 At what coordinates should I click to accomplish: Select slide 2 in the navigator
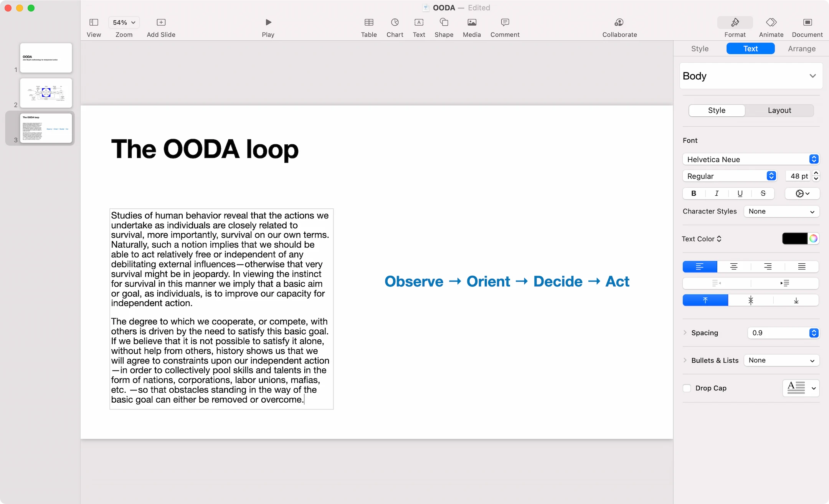point(46,93)
